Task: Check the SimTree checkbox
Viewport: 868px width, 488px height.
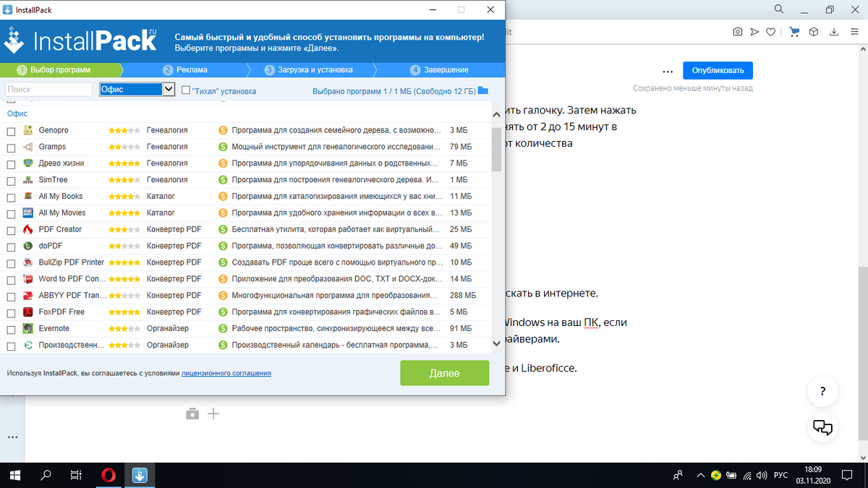Action: click(x=11, y=181)
